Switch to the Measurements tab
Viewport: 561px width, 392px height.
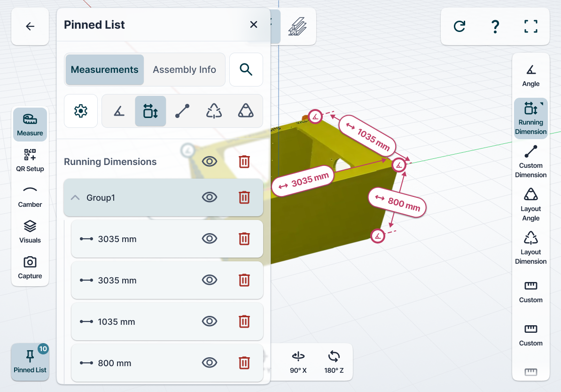[x=104, y=70]
